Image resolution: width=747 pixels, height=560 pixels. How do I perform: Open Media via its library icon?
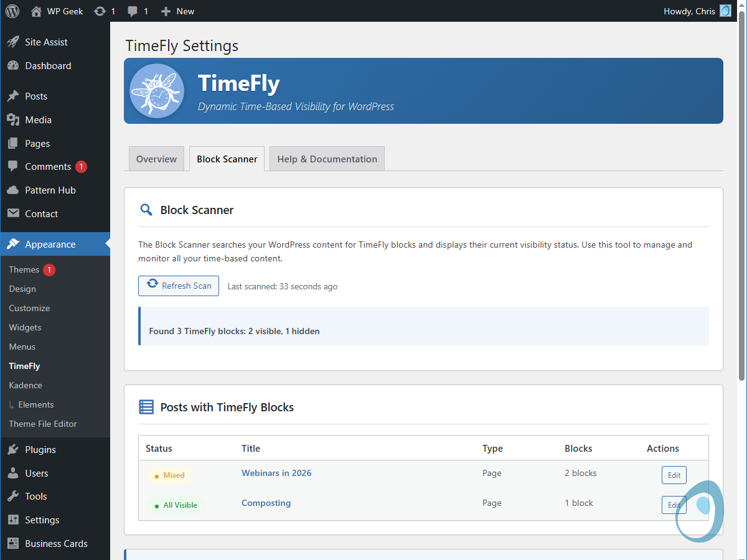(x=14, y=119)
